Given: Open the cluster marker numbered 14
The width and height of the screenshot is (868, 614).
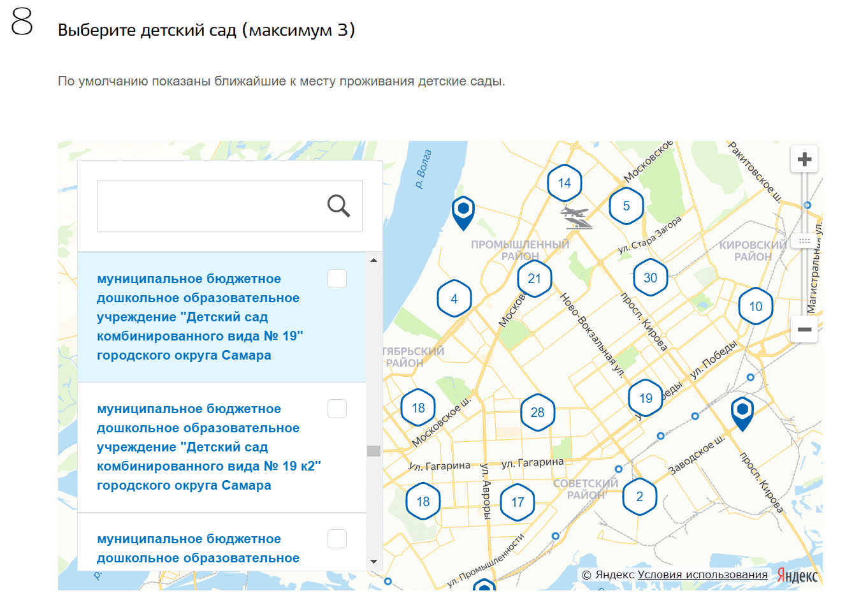Looking at the screenshot, I should (x=564, y=183).
